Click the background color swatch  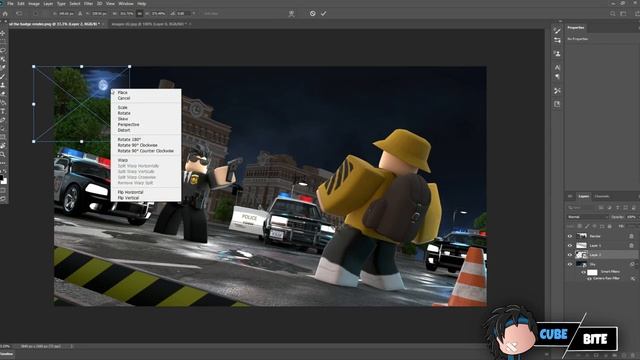4,181
